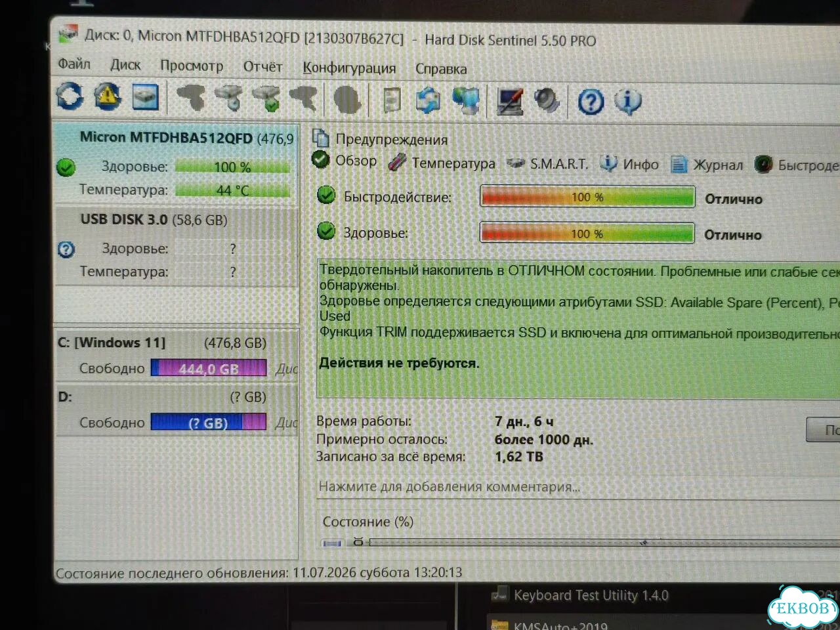Click Keyboard Test Utility 1.4.0 in background window
This screenshot has width=840, height=630.
591,595
